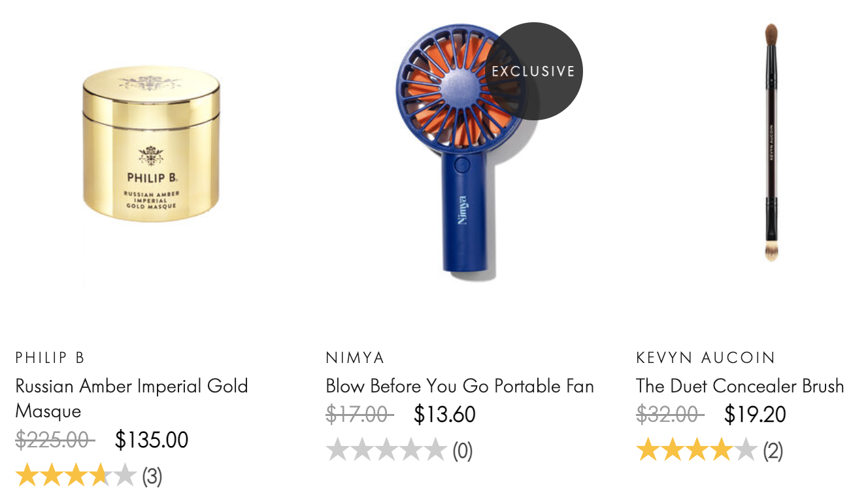
Task: Click the star rating of the gold masque
Action: 76,475
